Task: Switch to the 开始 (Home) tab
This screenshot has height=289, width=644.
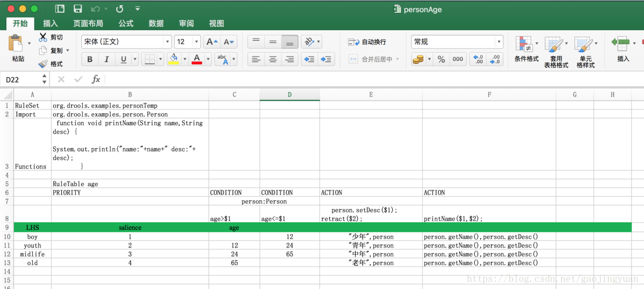Action: 20,23
